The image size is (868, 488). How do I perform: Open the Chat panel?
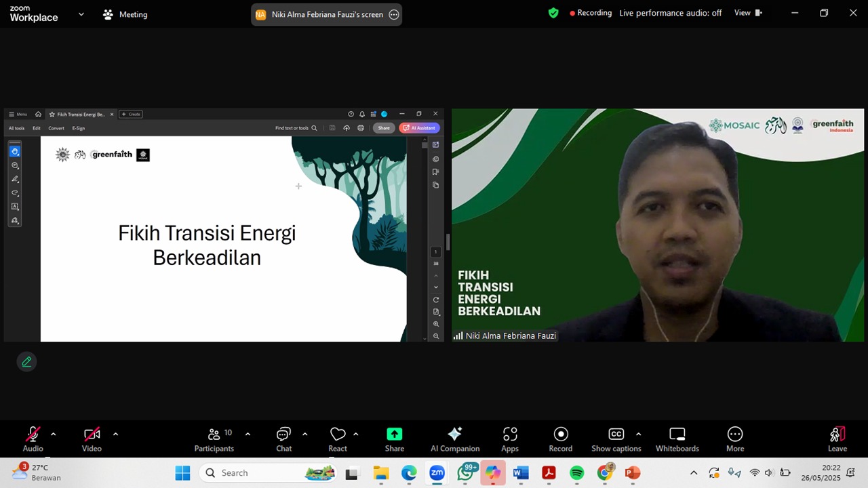(283, 439)
